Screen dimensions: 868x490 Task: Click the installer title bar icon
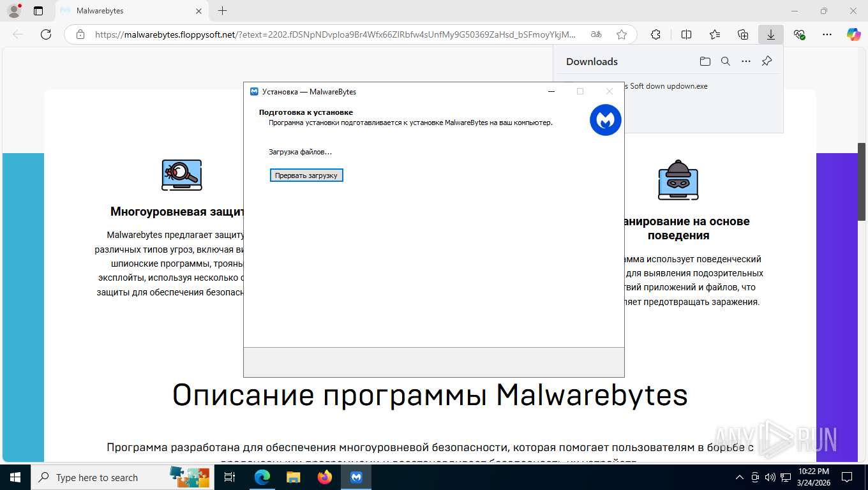click(x=254, y=92)
